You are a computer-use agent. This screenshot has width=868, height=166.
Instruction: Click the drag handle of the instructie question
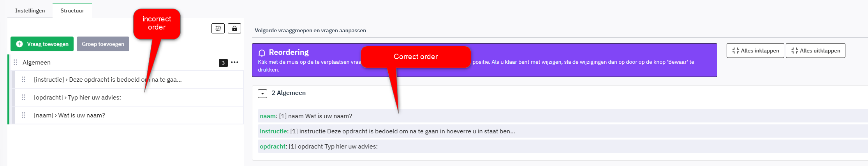pos(24,79)
